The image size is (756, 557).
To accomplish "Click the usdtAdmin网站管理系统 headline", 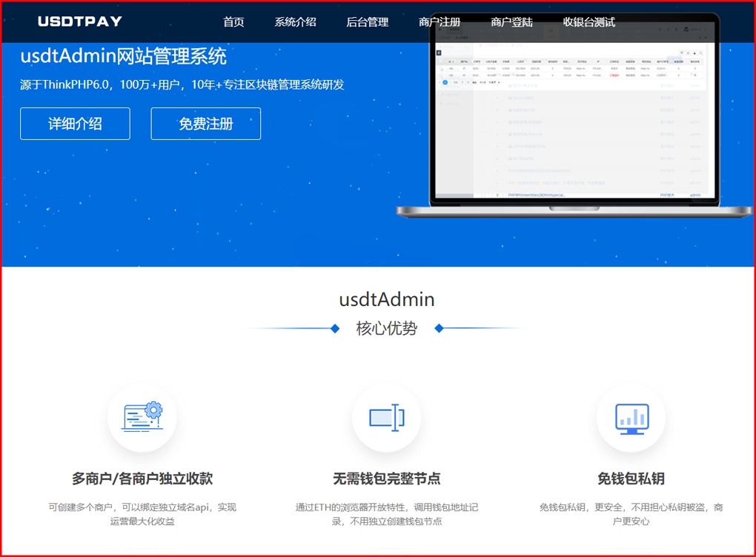I will point(124,56).
